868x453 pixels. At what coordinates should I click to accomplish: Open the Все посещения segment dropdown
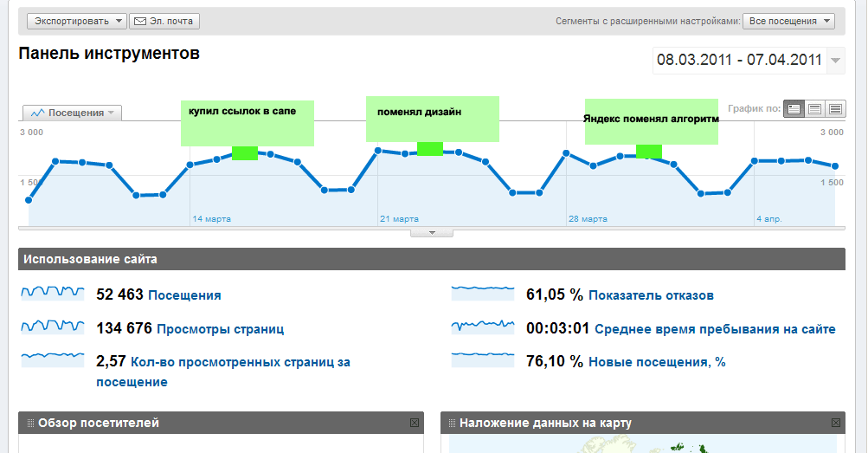tap(789, 21)
